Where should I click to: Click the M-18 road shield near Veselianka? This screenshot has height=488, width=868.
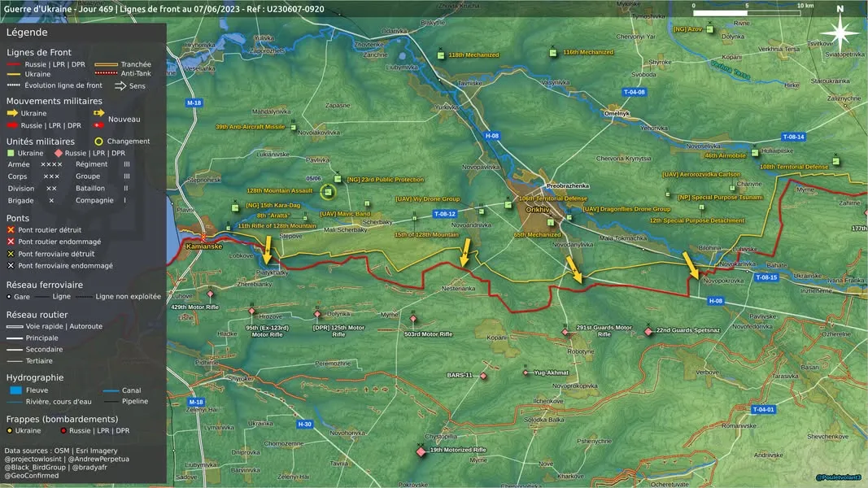click(194, 103)
